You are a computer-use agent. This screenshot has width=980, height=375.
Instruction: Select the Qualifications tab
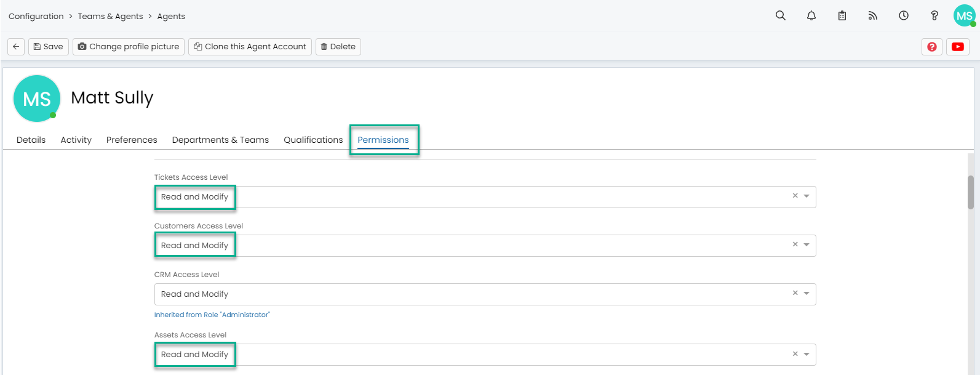[x=313, y=140]
